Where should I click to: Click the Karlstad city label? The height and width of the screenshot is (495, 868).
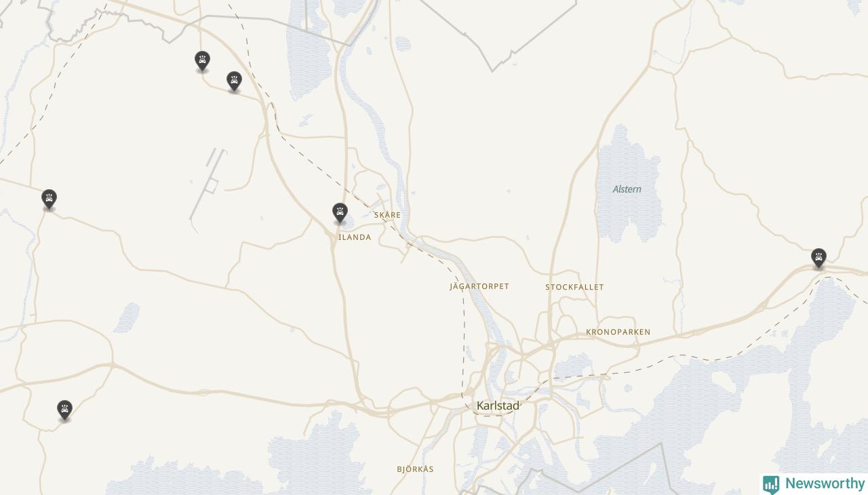pos(498,405)
